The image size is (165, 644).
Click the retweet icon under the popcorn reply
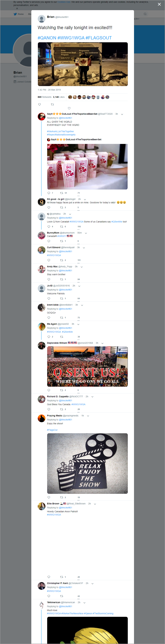click(x=62, y=193)
